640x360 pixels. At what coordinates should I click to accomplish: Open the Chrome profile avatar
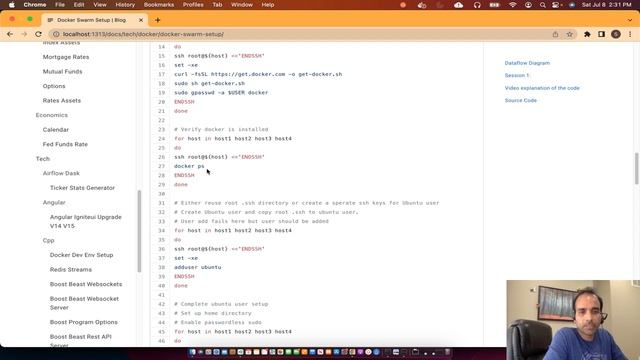(x=616, y=34)
